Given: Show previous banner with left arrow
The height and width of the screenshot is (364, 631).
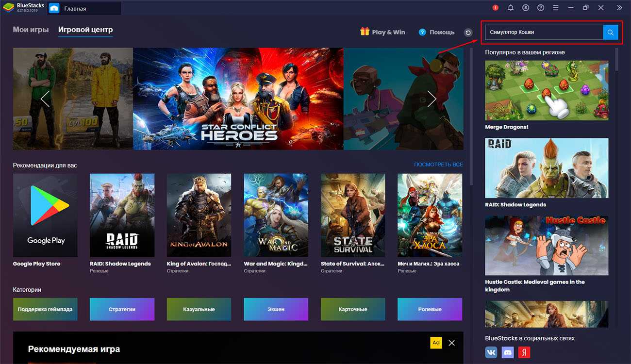Looking at the screenshot, I should click(x=45, y=99).
